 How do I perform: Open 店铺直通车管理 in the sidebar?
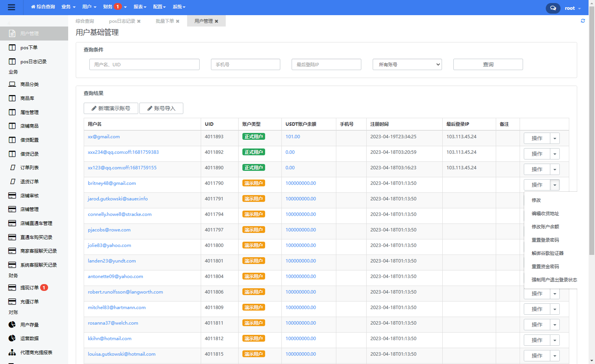[x=34, y=223]
